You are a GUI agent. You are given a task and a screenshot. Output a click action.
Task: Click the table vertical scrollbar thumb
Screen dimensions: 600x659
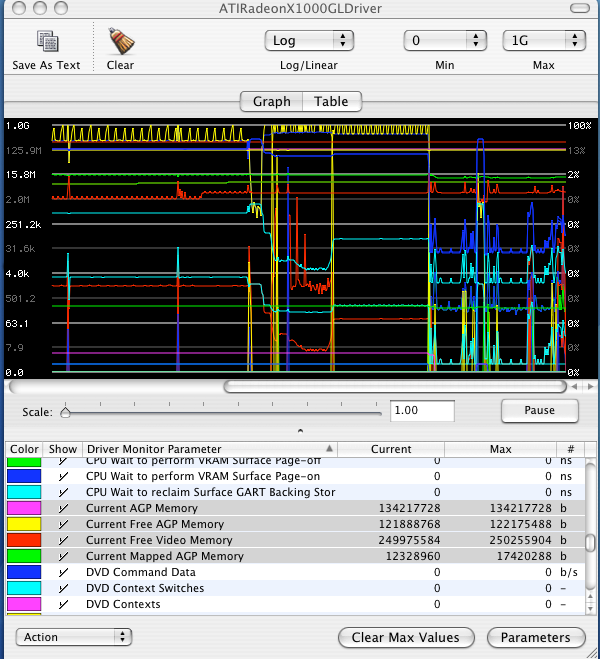click(590, 542)
